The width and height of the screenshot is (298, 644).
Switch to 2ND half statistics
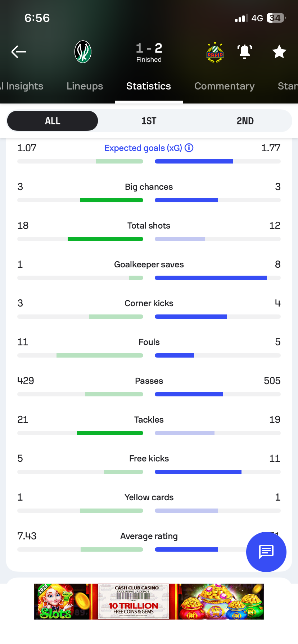coord(245,121)
